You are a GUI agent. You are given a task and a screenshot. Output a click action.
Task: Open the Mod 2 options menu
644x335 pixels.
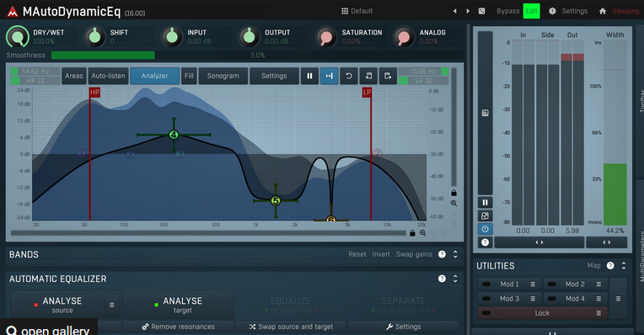click(x=598, y=284)
